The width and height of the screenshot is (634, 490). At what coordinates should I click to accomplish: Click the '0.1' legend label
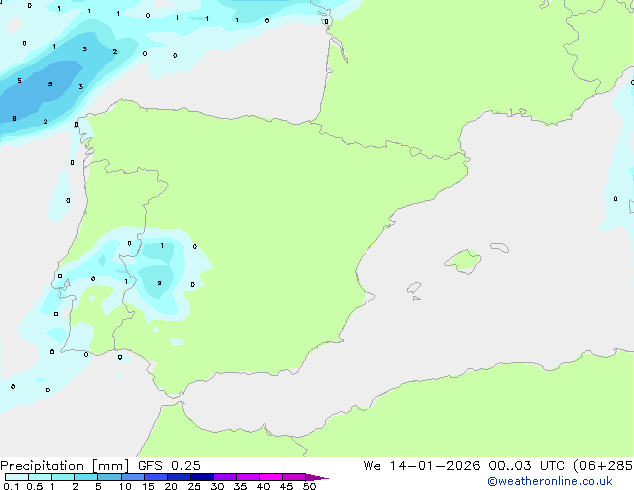coord(11,486)
